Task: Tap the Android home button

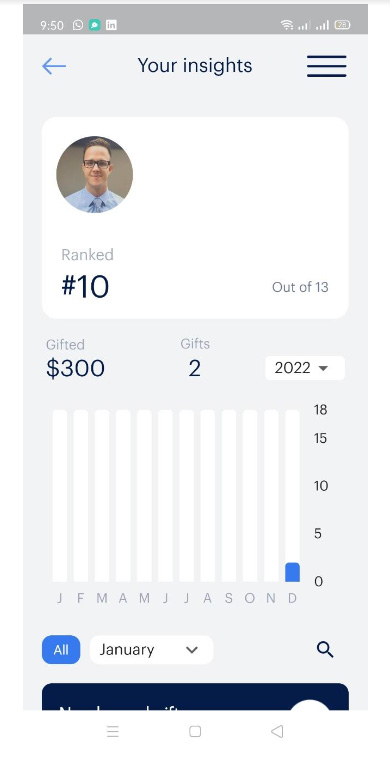Action: [x=195, y=732]
